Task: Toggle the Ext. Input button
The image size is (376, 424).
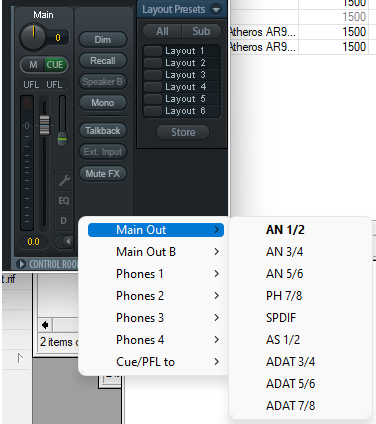Action: (103, 152)
